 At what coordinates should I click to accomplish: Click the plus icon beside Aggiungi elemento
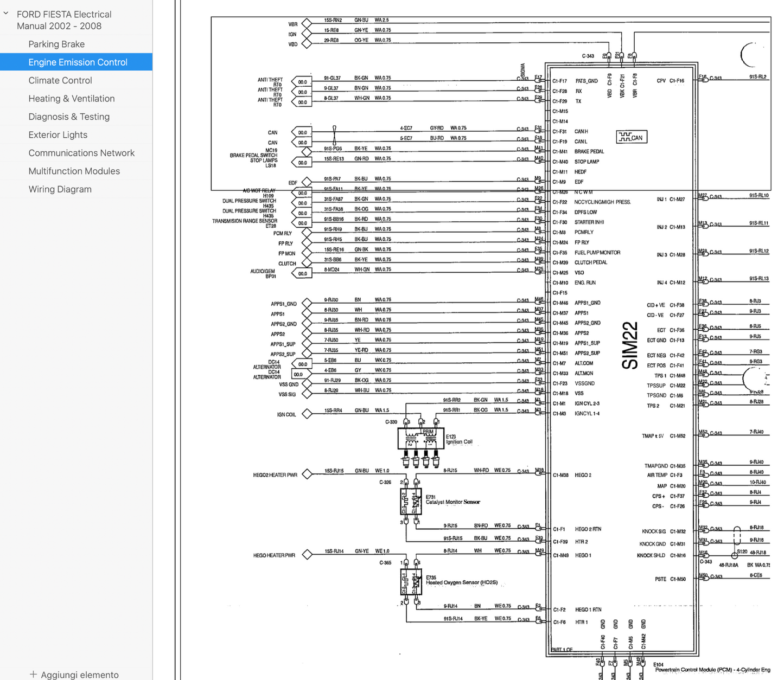[x=33, y=674]
